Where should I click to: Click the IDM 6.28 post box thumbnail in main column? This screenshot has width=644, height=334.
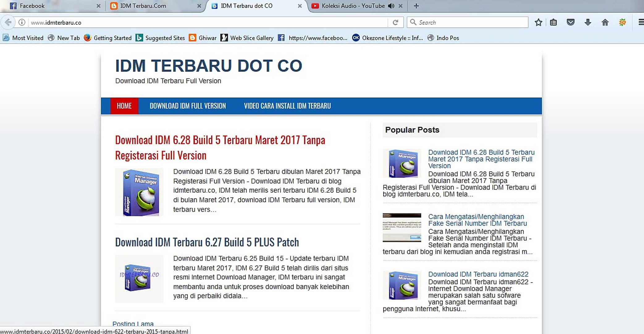139,192
